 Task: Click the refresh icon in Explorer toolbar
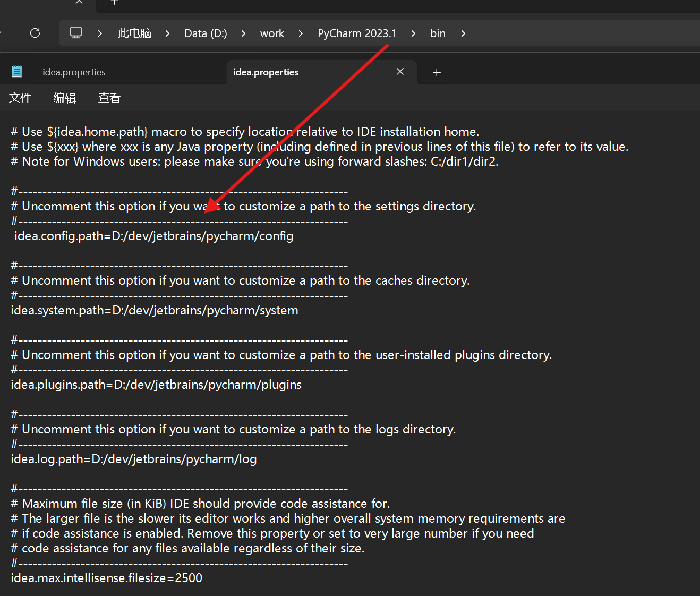35,33
